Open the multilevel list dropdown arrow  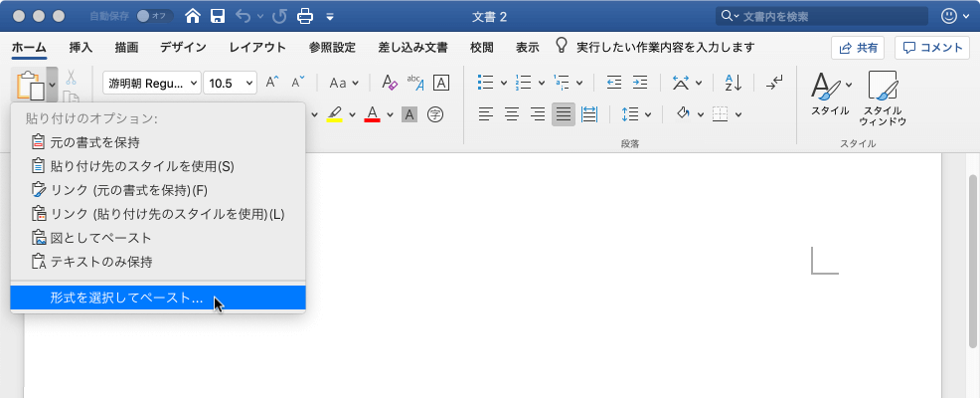[x=579, y=83]
